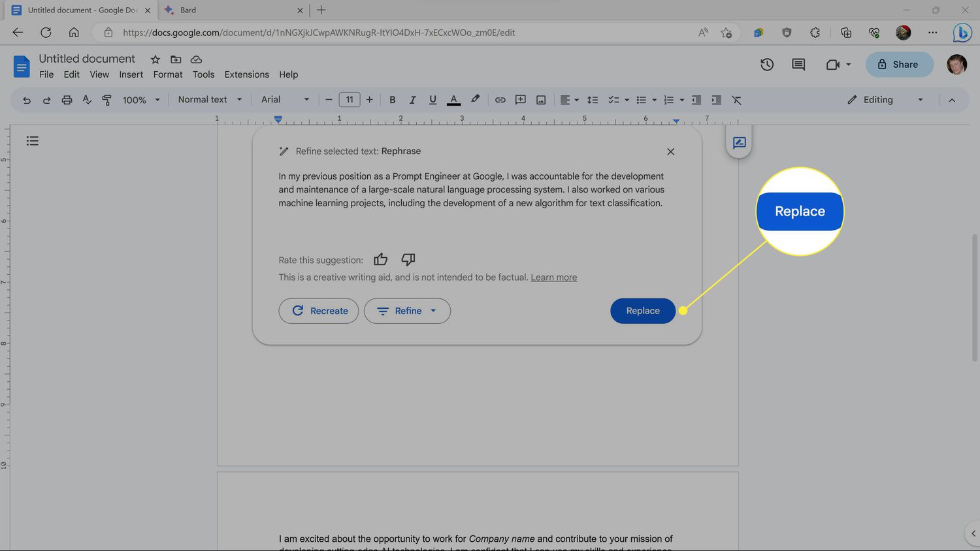This screenshot has width=980, height=551.
Task: Click the thumbs up rating icon
Action: click(x=380, y=260)
